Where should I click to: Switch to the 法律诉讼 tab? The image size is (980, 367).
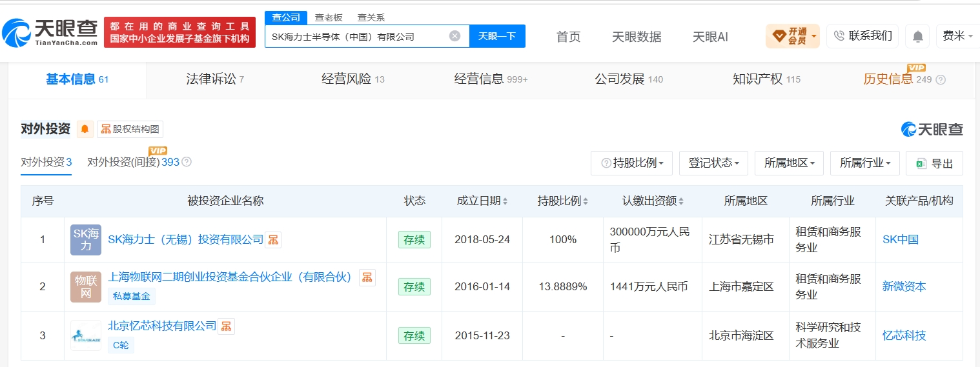tap(215, 79)
